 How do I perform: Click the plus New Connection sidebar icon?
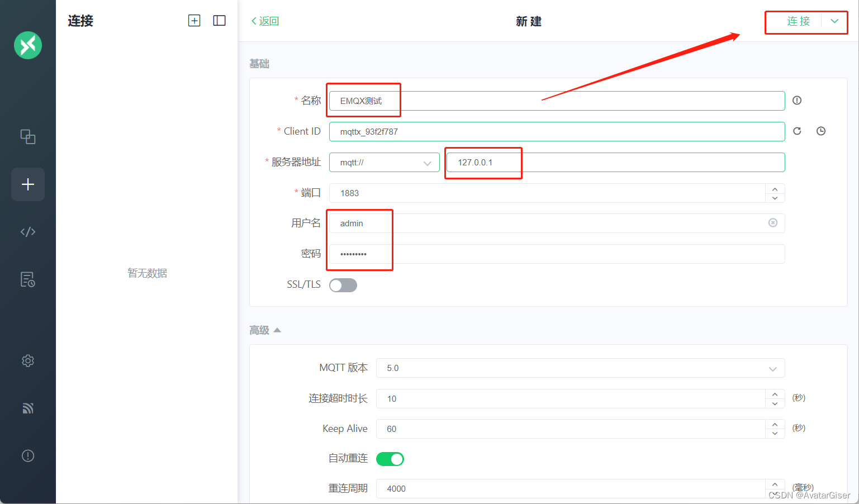(28, 184)
